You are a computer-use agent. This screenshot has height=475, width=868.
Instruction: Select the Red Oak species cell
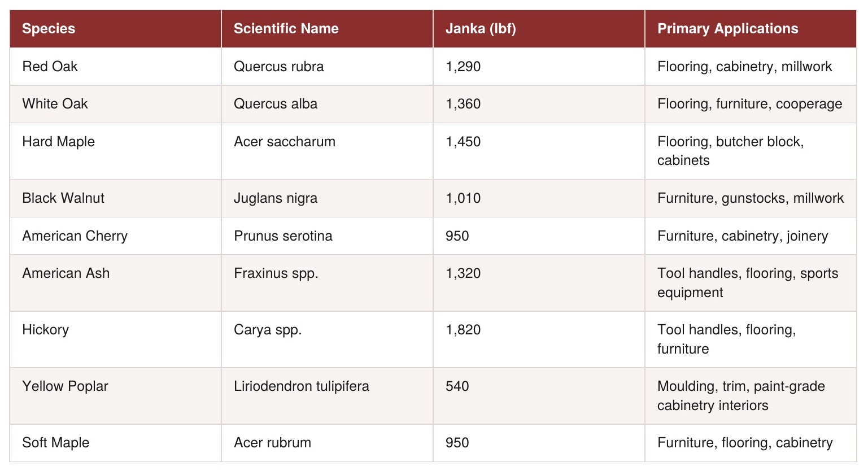[115, 67]
